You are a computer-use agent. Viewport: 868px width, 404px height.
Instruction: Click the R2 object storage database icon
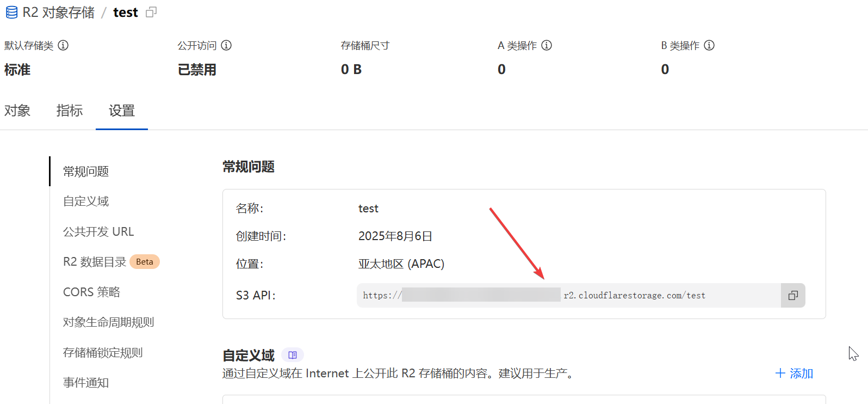[11, 13]
